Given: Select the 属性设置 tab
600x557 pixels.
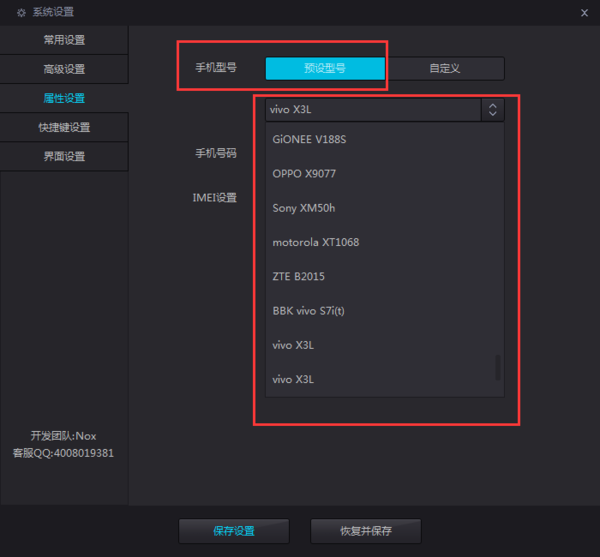Looking at the screenshot, I should pos(64,98).
